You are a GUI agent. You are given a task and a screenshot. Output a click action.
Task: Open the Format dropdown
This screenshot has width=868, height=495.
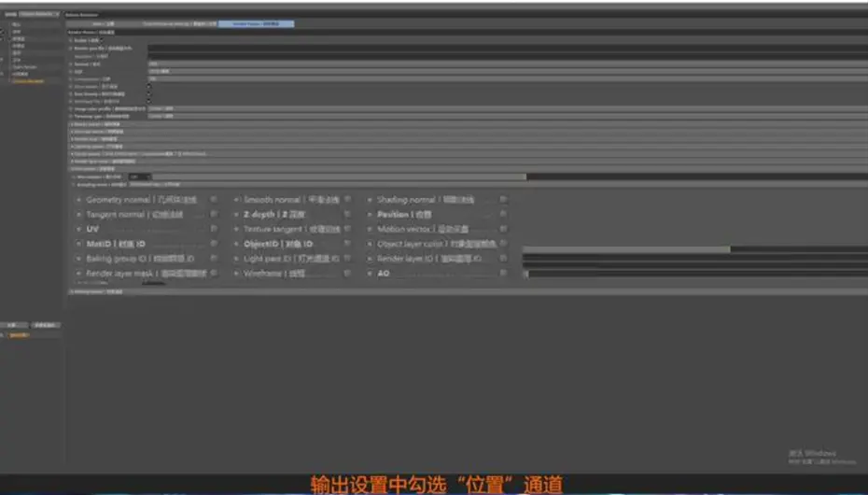pyautogui.click(x=508, y=64)
